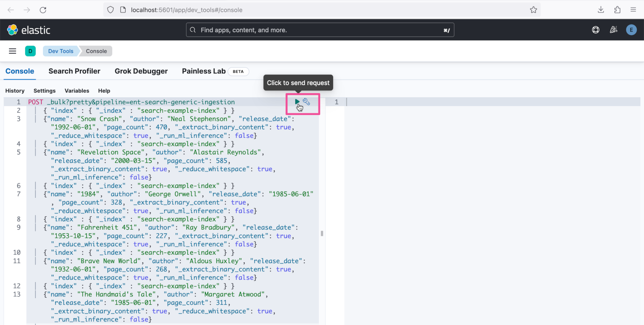644x325 pixels.
Task: Open console Help
Action: (x=104, y=91)
